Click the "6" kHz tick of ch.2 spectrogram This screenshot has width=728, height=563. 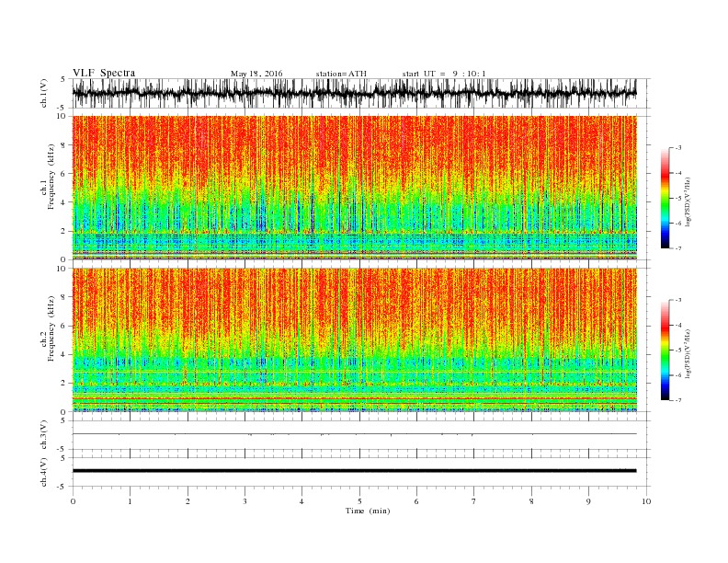point(64,326)
